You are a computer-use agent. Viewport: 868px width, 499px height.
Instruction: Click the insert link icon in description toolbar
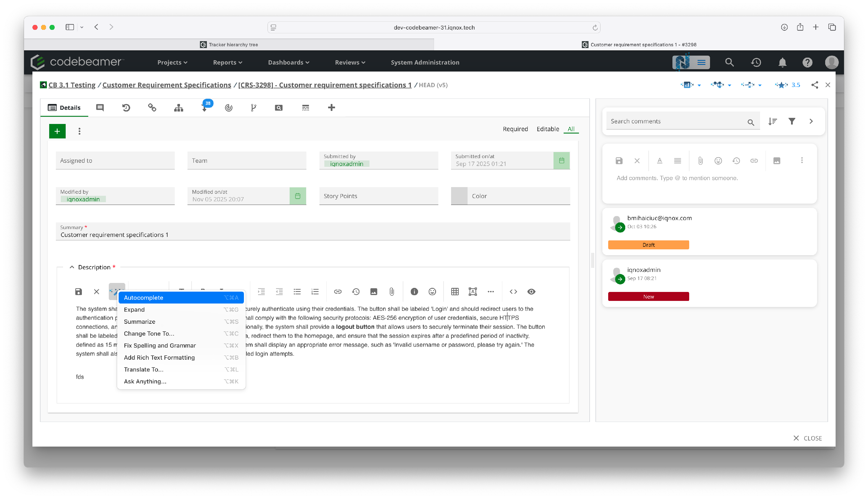pos(338,292)
